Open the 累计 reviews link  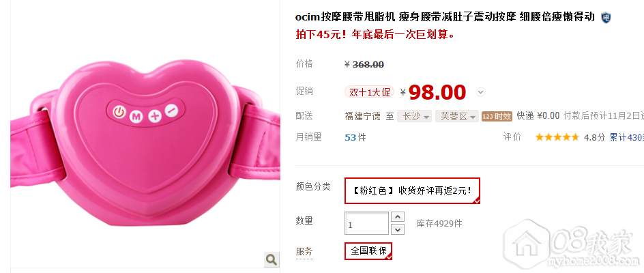[626, 137]
